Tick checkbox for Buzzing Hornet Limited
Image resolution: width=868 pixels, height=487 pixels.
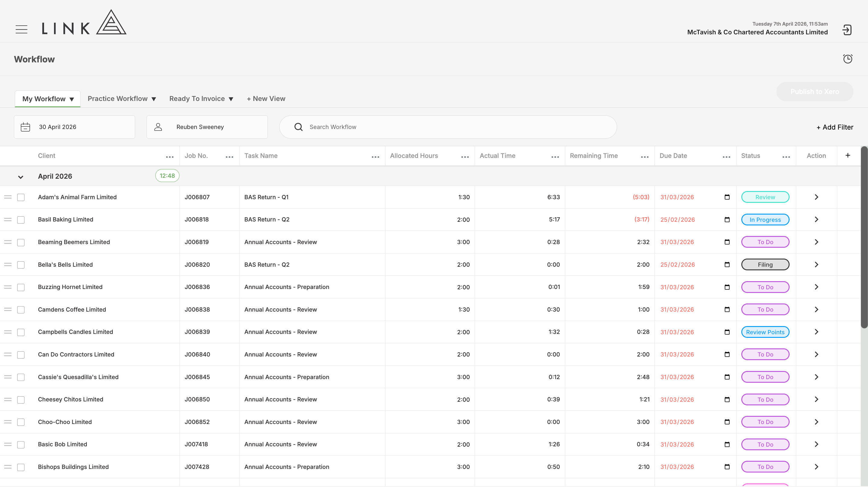click(x=21, y=287)
